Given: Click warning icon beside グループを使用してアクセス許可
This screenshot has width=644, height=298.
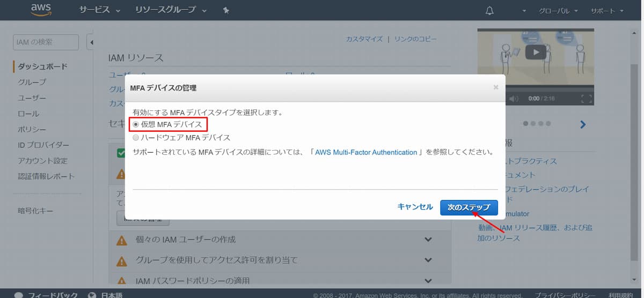Looking at the screenshot, I should pyautogui.click(x=122, y=260).
